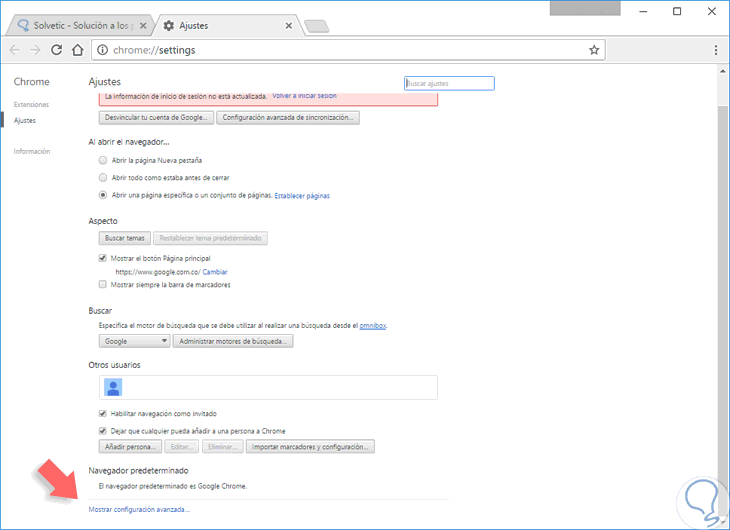Viewport: 730px width, 530px height.
Task: Open the omnibox link
Action: pyautogui.click(x=372, y=326)
